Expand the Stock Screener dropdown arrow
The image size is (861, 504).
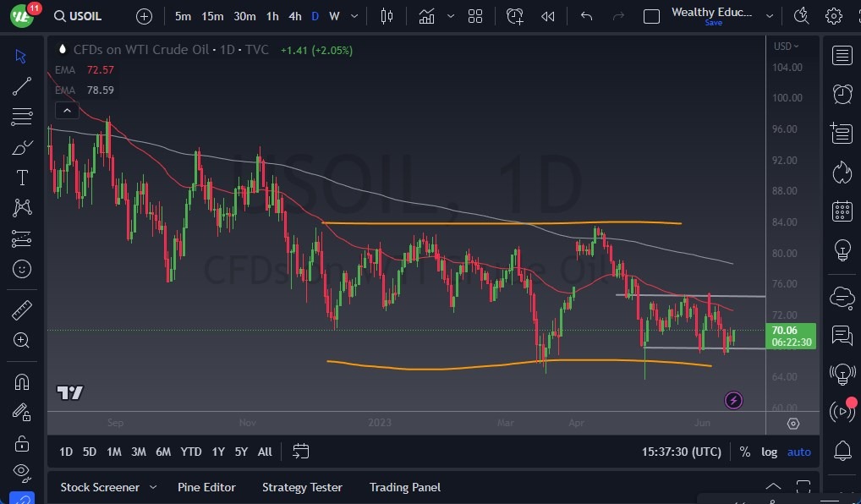pyautogui.click(x=153, y=487)
